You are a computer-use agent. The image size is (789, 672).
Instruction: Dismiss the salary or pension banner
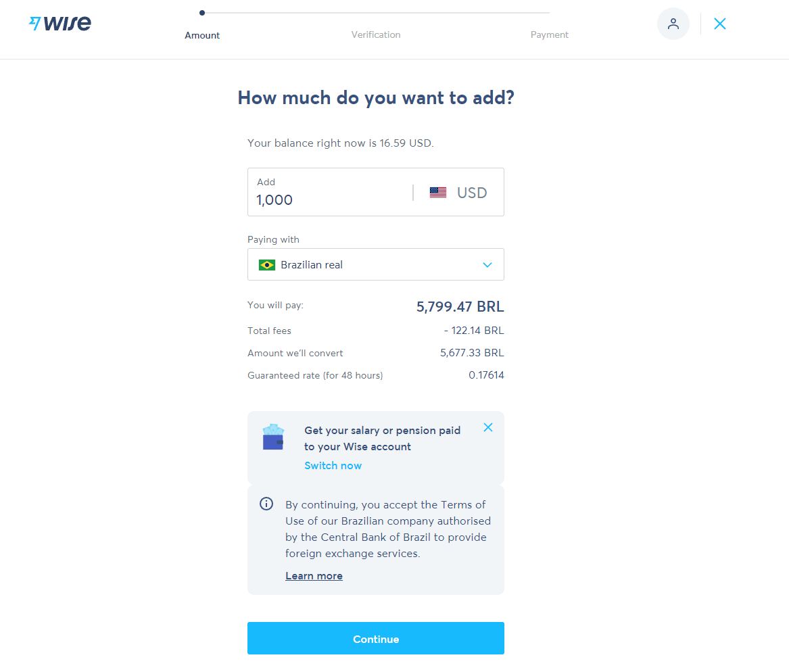pos(488,427)
